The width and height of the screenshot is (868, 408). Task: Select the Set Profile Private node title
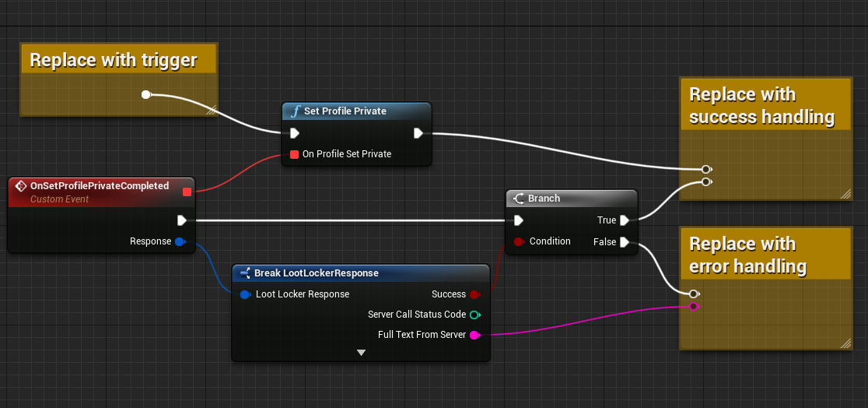[x=345, y=111]
